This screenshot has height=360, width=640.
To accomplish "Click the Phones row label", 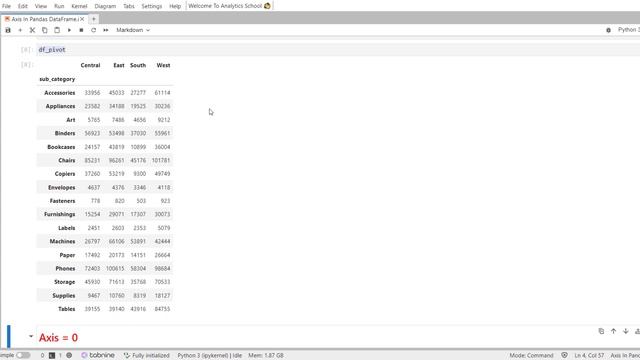I will point(65,269).
